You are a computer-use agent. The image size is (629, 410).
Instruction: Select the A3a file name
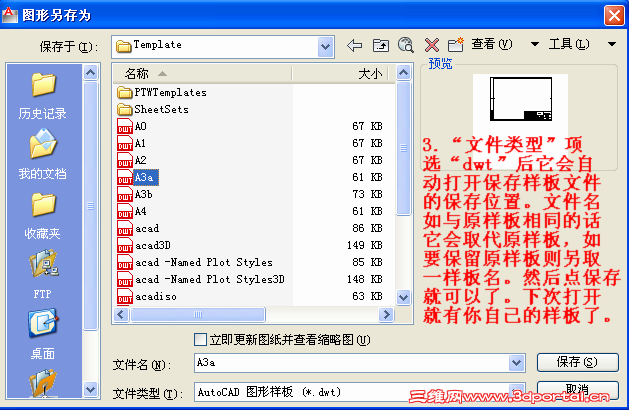click(146, 177)
